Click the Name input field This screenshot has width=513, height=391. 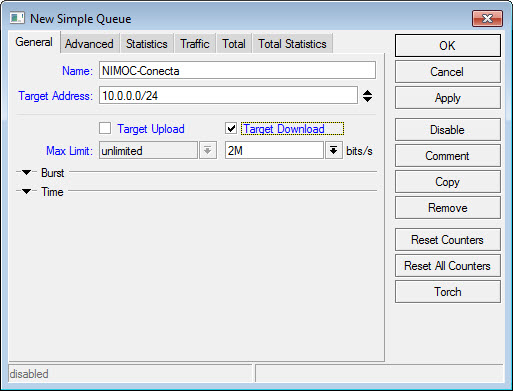click(237, 70)
